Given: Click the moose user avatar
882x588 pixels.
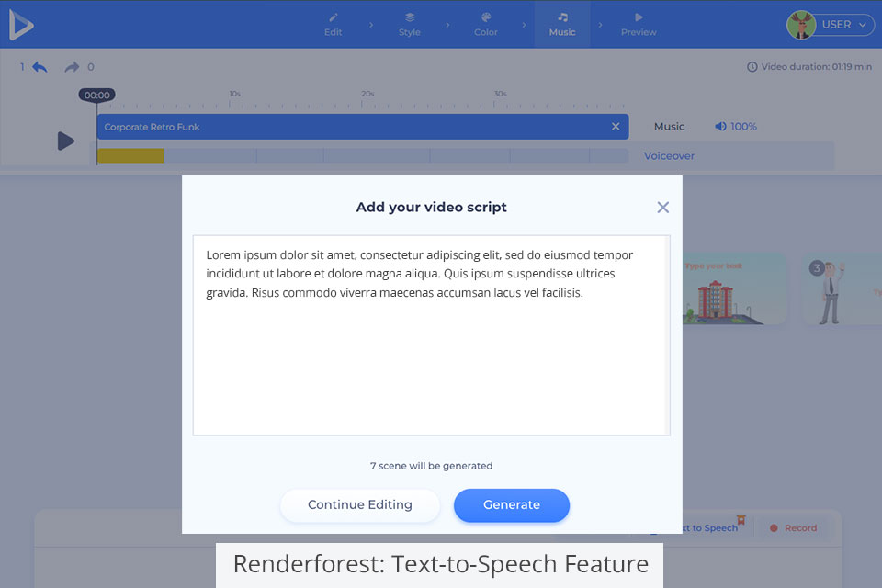Looking at the screenshot, I should click(801, 26).
